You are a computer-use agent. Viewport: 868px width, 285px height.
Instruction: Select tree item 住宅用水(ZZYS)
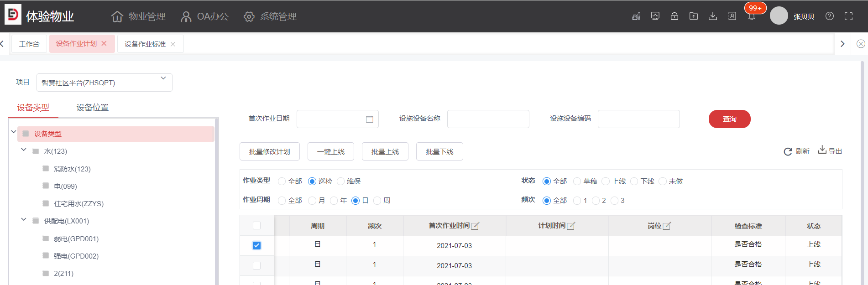(79, 204)
